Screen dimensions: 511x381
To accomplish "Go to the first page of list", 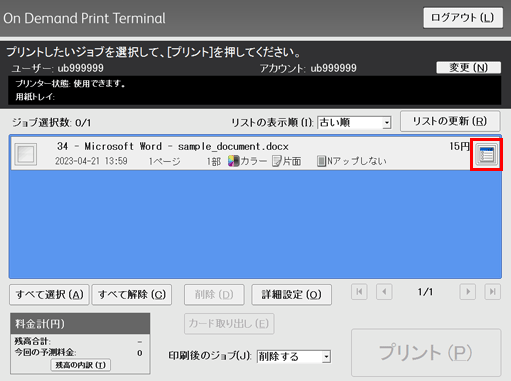I will tap(359, 292).
